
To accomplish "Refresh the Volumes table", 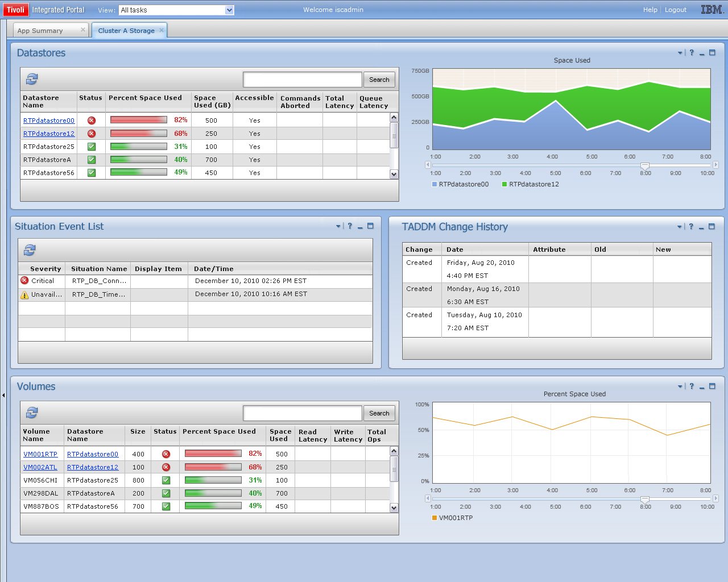I will tap(32, 413).
